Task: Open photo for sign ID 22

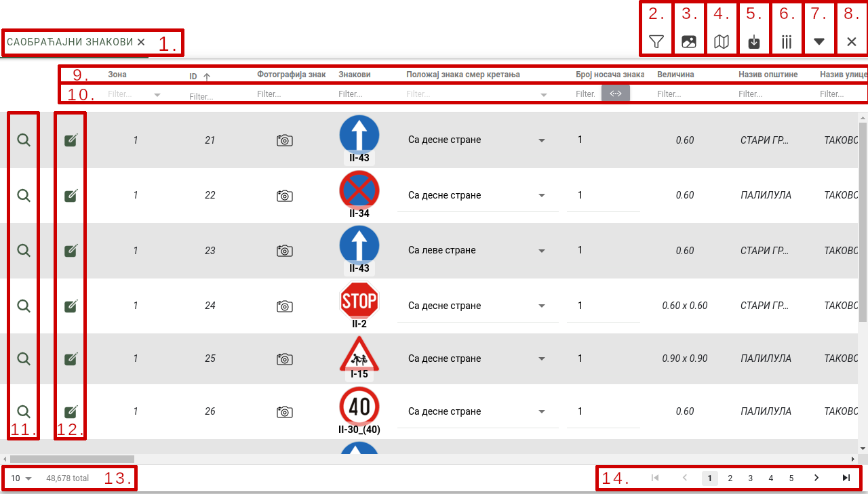Action: click(x=285, y=196)
